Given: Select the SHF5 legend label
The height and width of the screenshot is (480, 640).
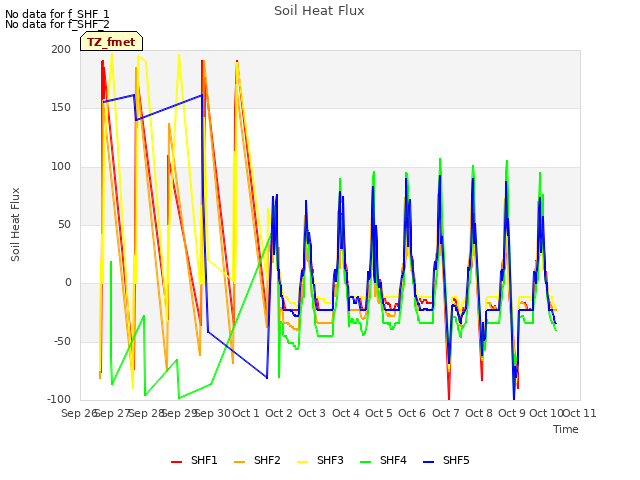Looking at the screenshot, I should pos(456,460).
